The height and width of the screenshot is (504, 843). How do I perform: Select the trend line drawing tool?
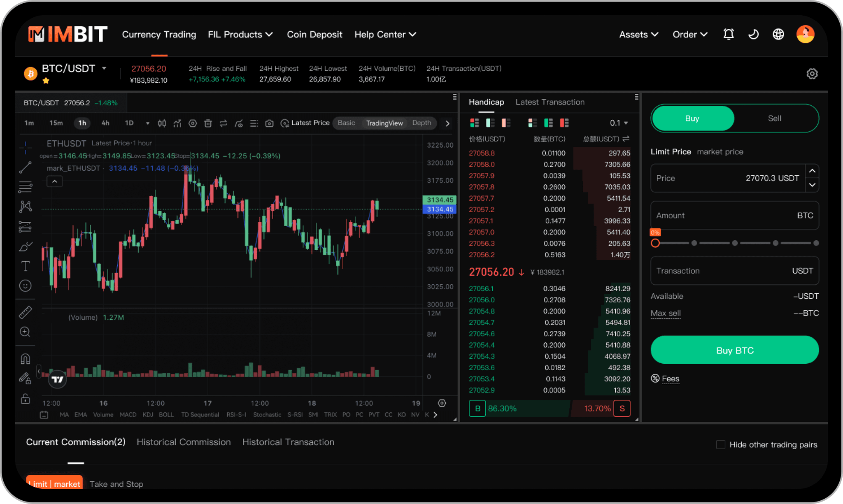[26, 167]
